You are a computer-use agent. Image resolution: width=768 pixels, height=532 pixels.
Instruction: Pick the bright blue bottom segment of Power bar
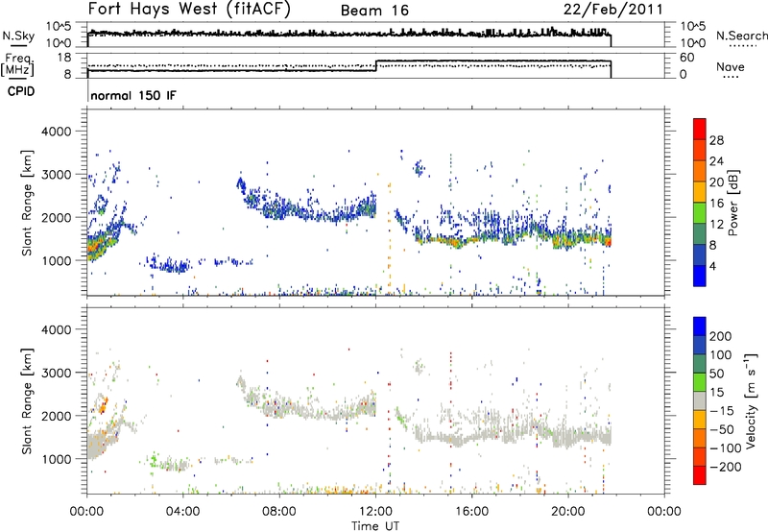coord(700,276)
